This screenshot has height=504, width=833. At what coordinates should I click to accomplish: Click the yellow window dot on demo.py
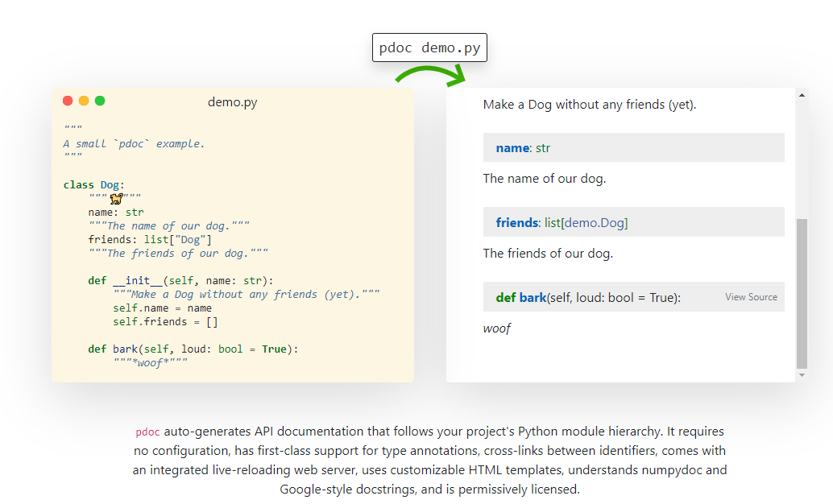pyautogui.click(x=84, y=101)
